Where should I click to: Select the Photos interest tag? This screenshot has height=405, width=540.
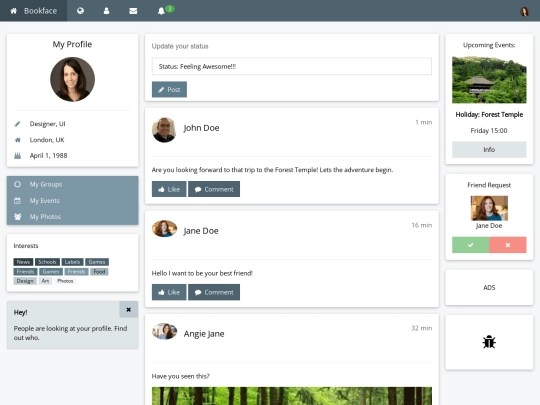coord(65,281)
